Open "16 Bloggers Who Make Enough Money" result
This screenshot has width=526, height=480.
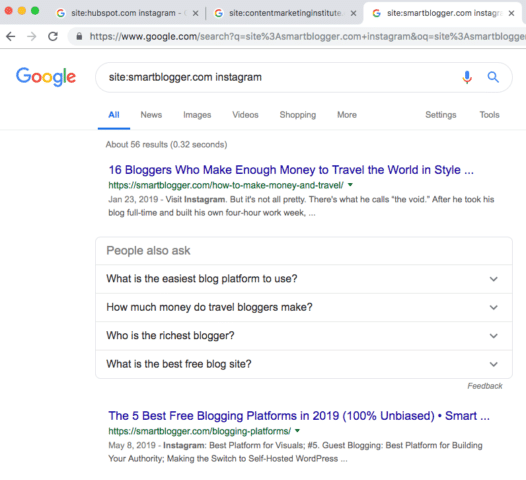[291, 170]
